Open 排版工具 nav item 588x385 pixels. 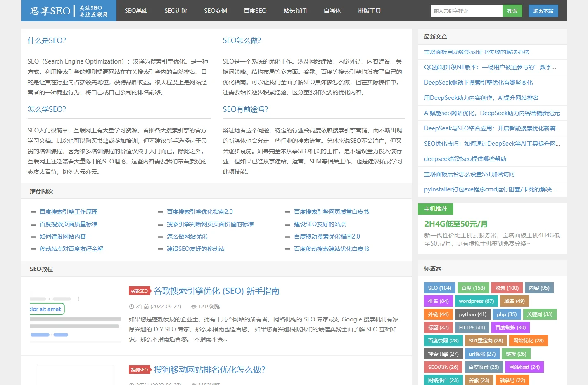coord(370,11)
